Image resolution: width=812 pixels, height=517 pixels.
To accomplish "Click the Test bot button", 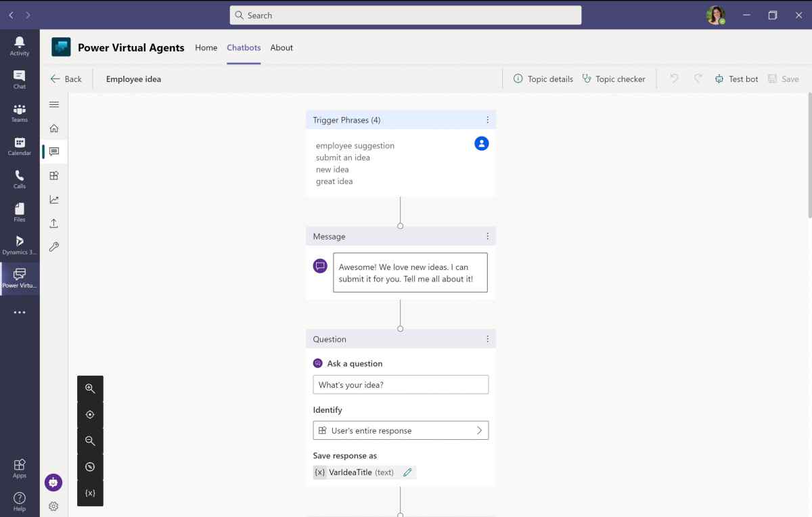I will pos(736,78).
